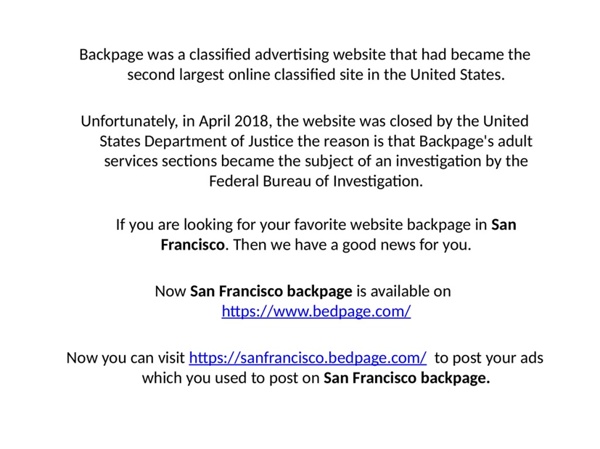This screenshot has width=600, height=449.
Task: Click "April 2018" in the second paragraph
Action: point(226,122)
